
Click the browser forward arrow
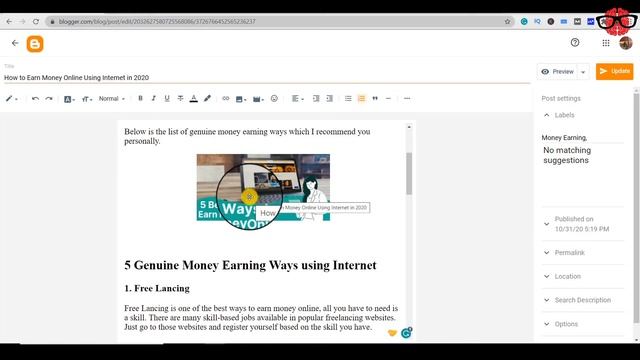[22, 21]
